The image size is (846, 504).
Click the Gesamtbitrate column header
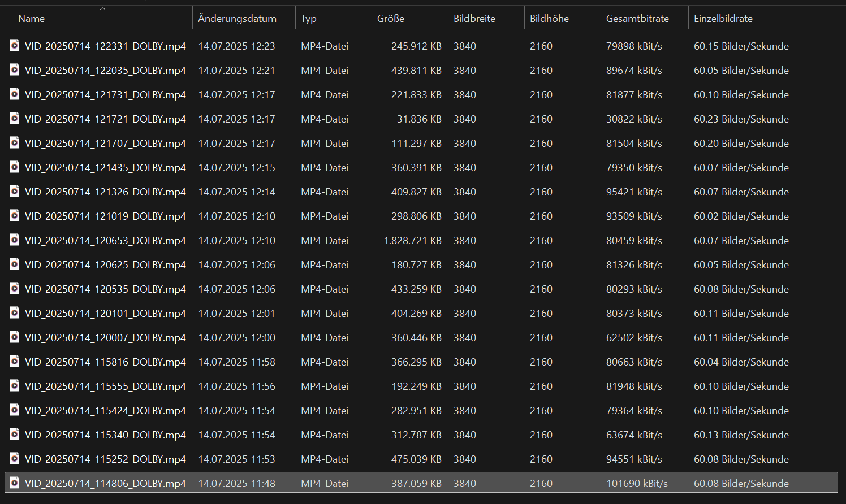point(637,19)
